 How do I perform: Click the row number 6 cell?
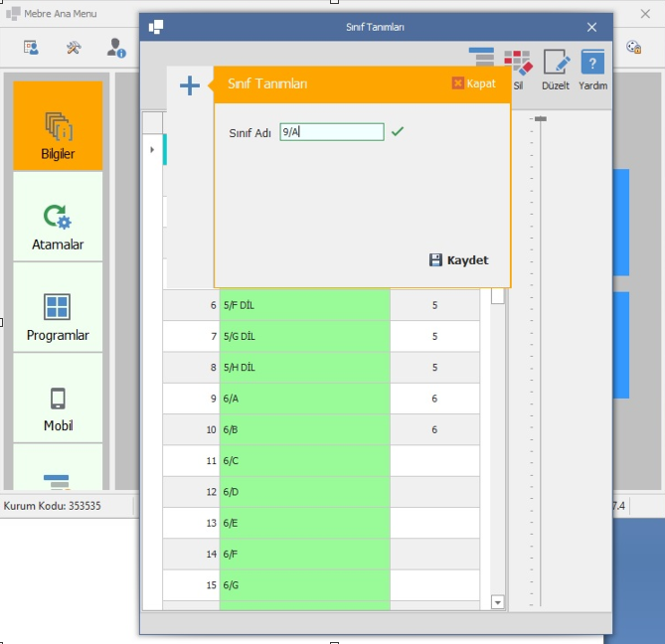(x=191, y=305)
